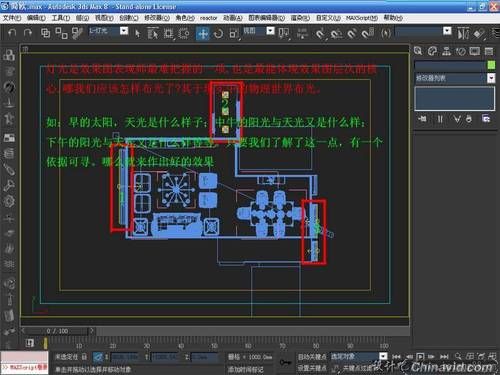
Task: Click the Mirror tool icon
Action: 463,33
